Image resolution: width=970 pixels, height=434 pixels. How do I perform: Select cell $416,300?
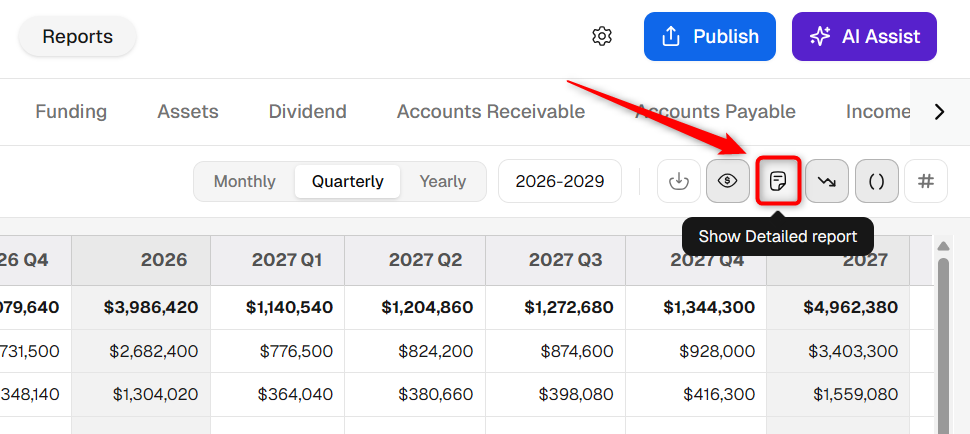(696, 394)
